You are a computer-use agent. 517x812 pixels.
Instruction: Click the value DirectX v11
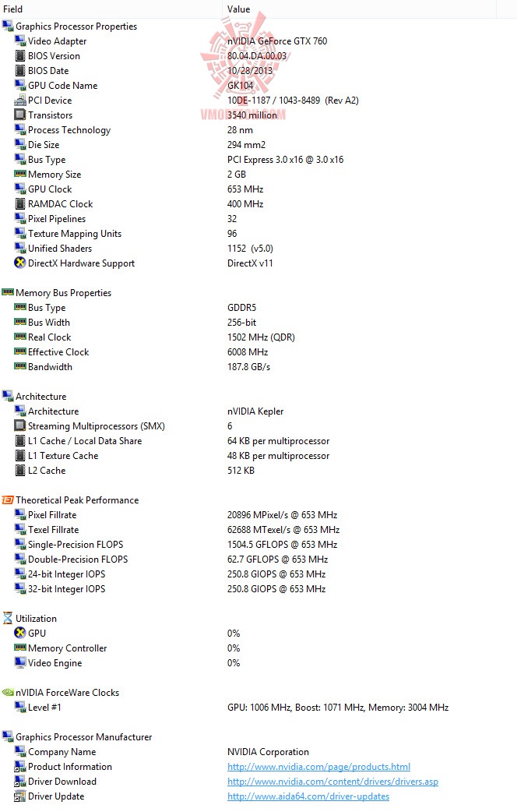(x=250, y=263)
